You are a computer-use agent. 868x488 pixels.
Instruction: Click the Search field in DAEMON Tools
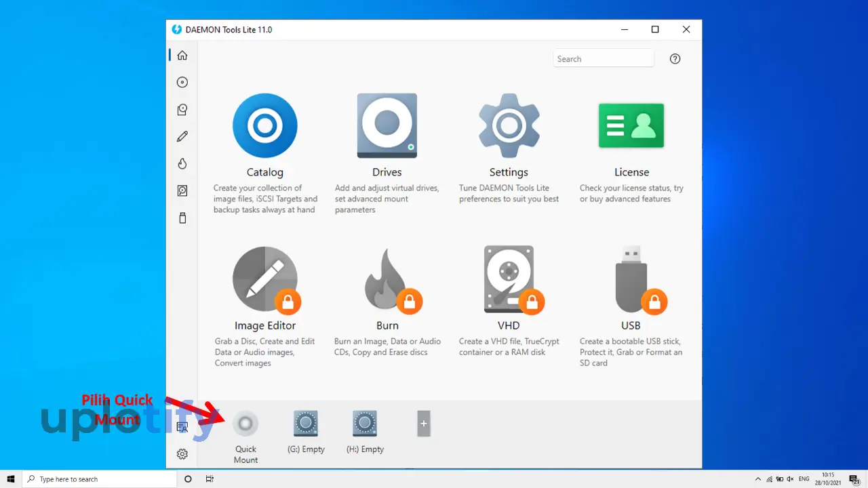tap(604, 59)
